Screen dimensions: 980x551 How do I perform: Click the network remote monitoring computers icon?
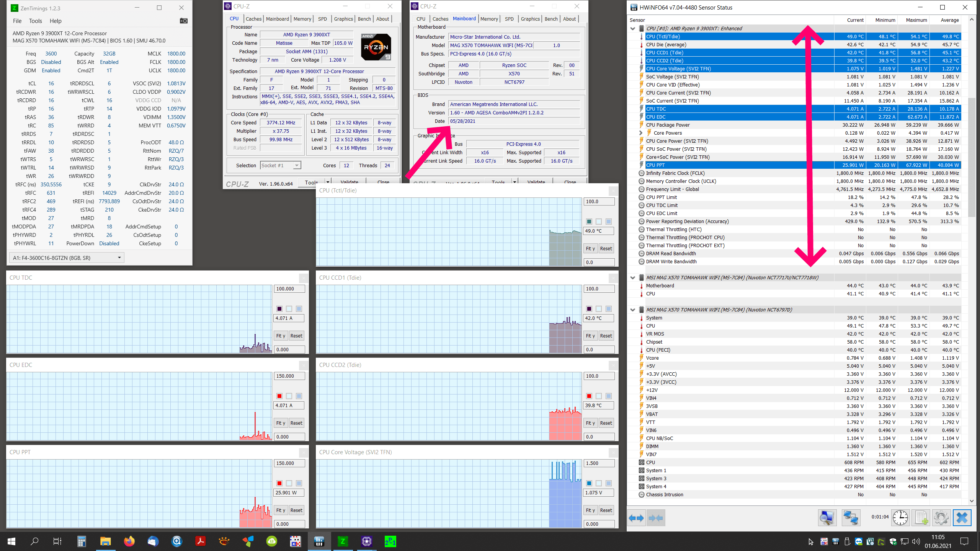point(851,518)
